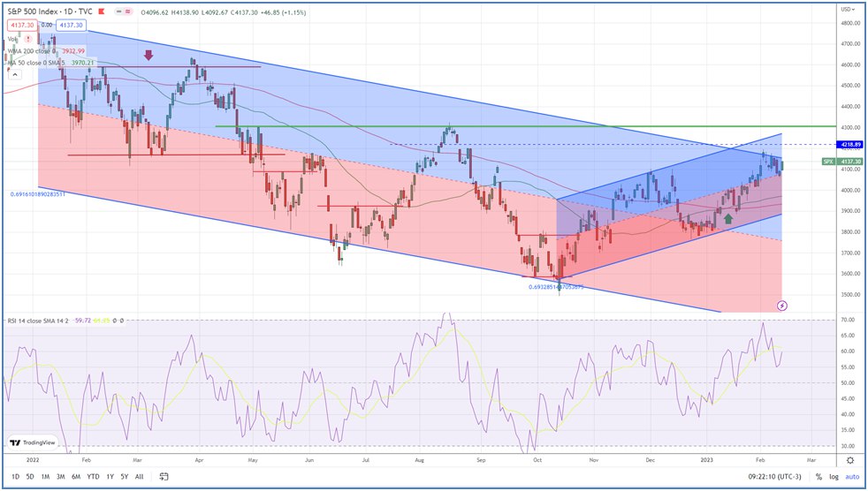This screenshot has height=491, width=868.
Task: Select the 1D time range
Action: point(15,477)
